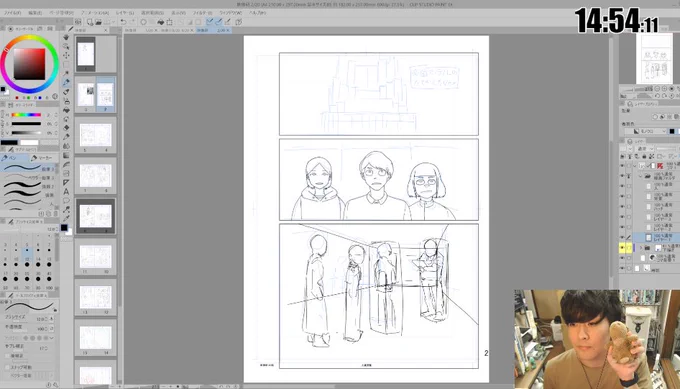The width and height of the screenshot is (680, 389).
Task: Select the Text tool marked with an A
Action: tap(66, 192)
